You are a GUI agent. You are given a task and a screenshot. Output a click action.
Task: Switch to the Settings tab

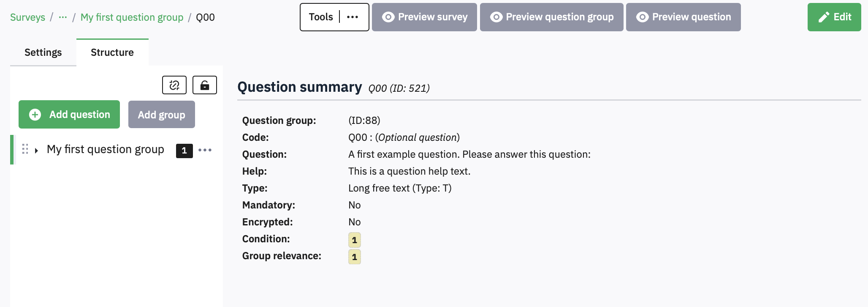point(43,52)
